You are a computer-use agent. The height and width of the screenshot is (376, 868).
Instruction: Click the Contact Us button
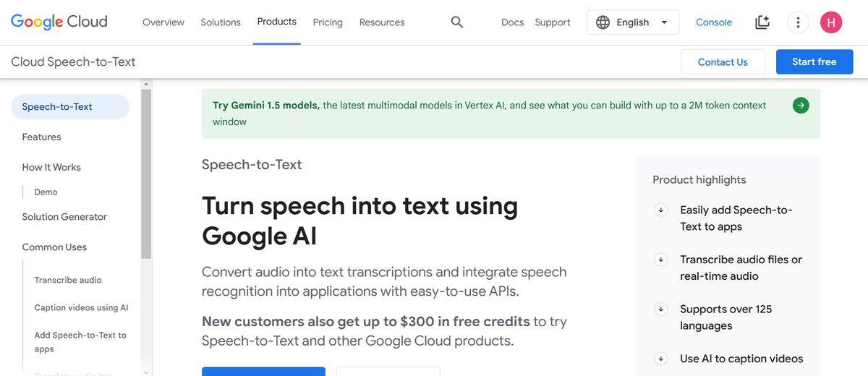[x=723, y=62]
